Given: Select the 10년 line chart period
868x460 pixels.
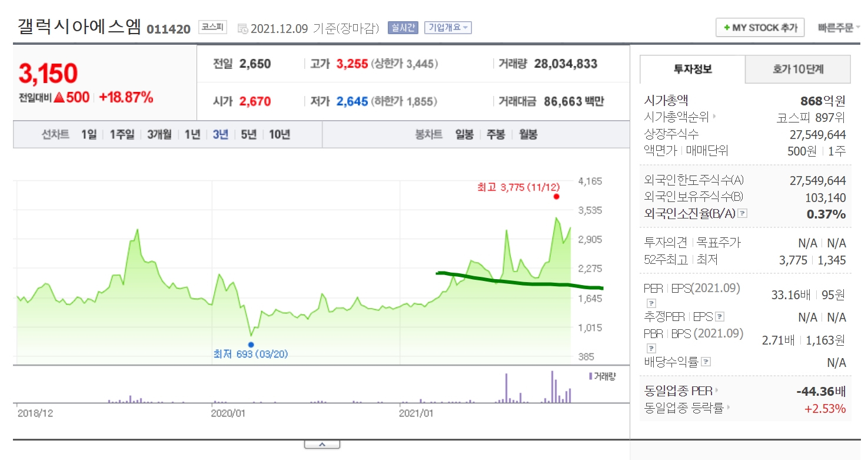Looking at the screenshot, I should (x=280, y=134).
